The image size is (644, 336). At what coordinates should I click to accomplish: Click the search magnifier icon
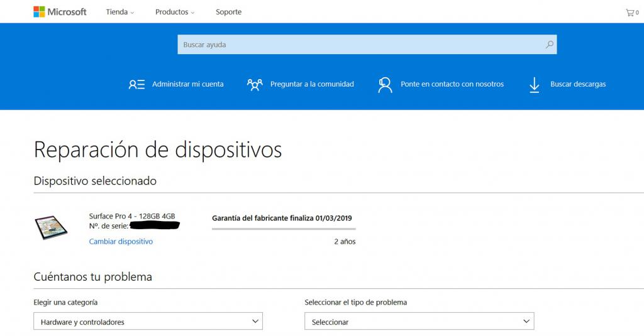coord(549,45)
